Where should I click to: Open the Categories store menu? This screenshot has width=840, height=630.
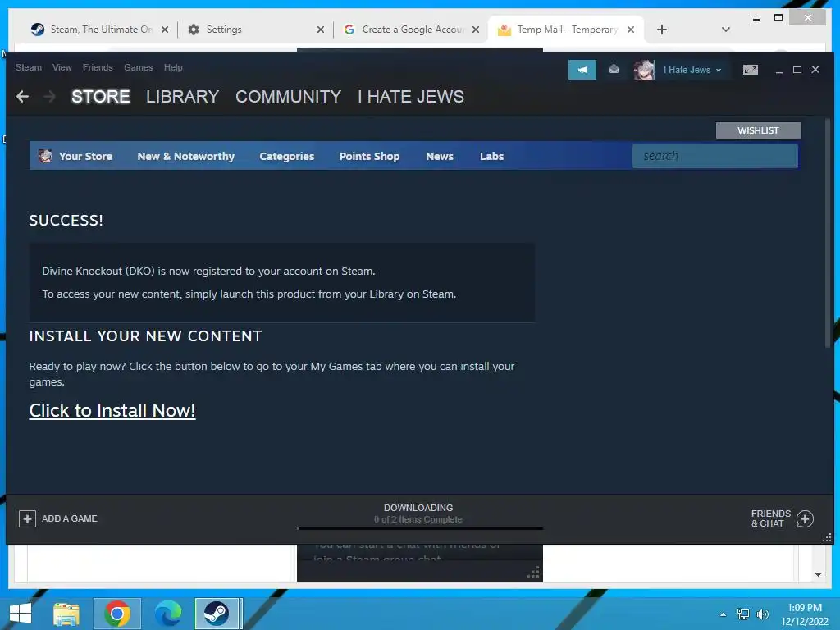coord(286,156)
